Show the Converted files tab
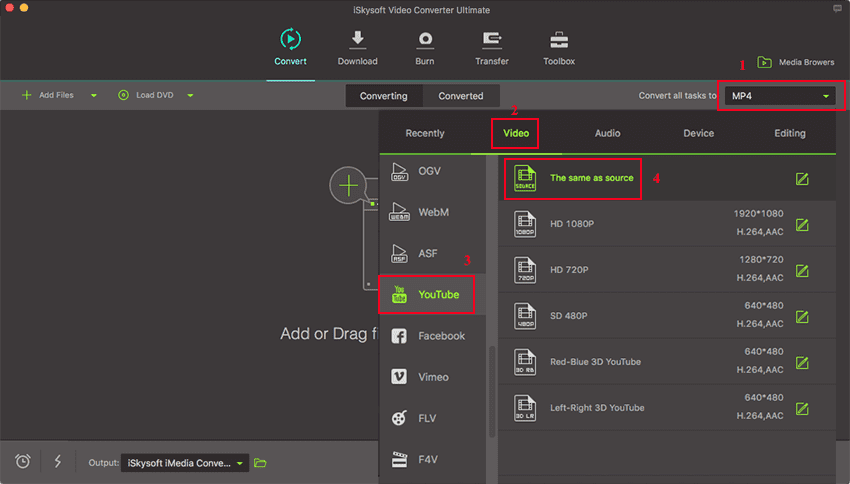This screenshot has height=484, width=850. (461, 96)
